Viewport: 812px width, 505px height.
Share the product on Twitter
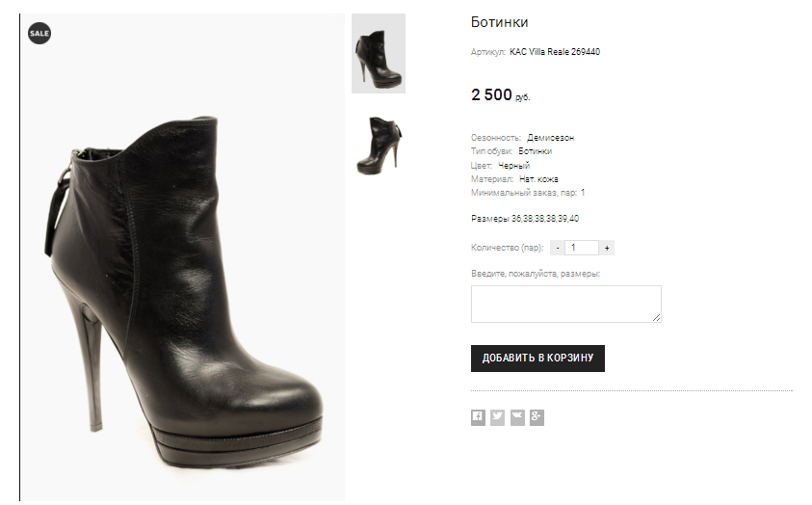pos(497,417)
